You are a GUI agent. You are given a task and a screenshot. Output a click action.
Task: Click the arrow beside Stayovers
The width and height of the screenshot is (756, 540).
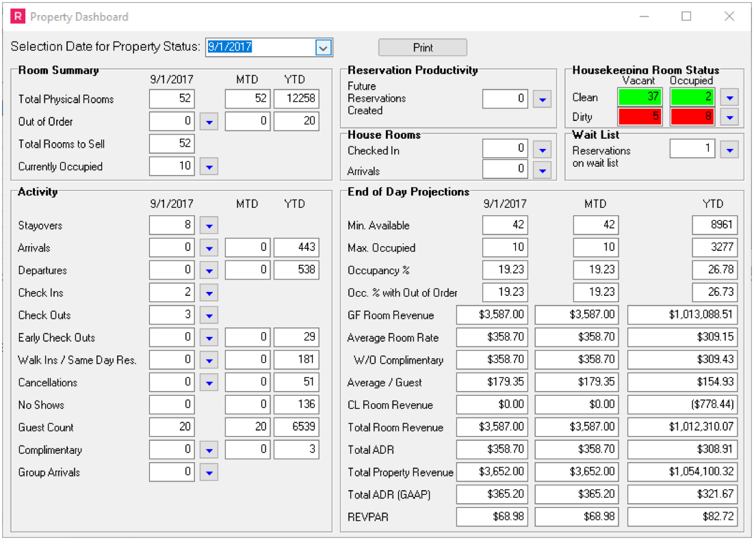[209, 226]
